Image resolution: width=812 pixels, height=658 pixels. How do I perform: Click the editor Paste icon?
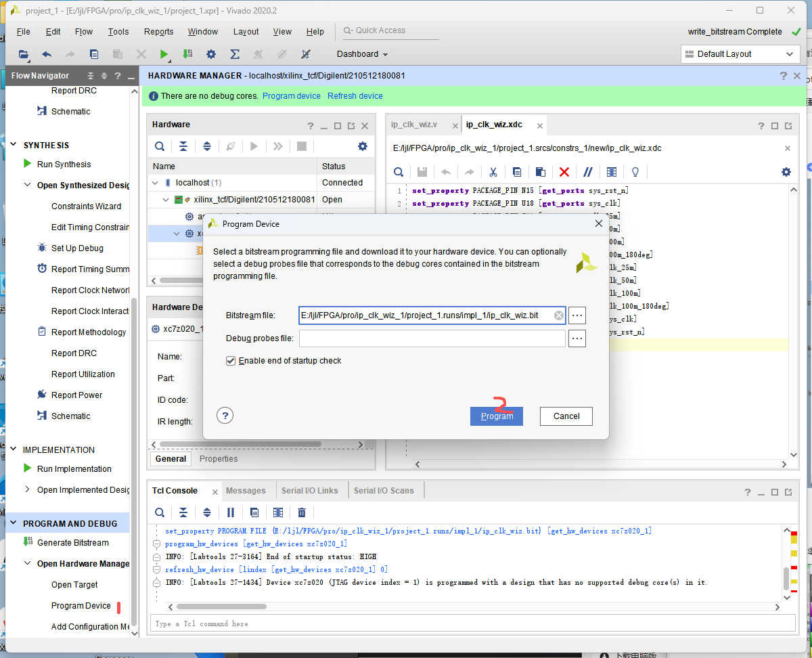(x=541, y=172)
